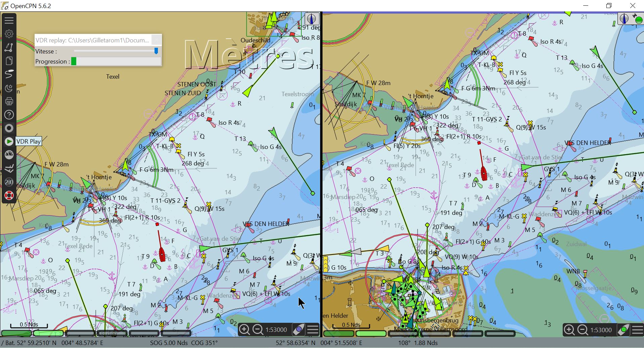Open the Options gear settings
The width and height of the screenshot is (644, 348).
coord(9,34)
